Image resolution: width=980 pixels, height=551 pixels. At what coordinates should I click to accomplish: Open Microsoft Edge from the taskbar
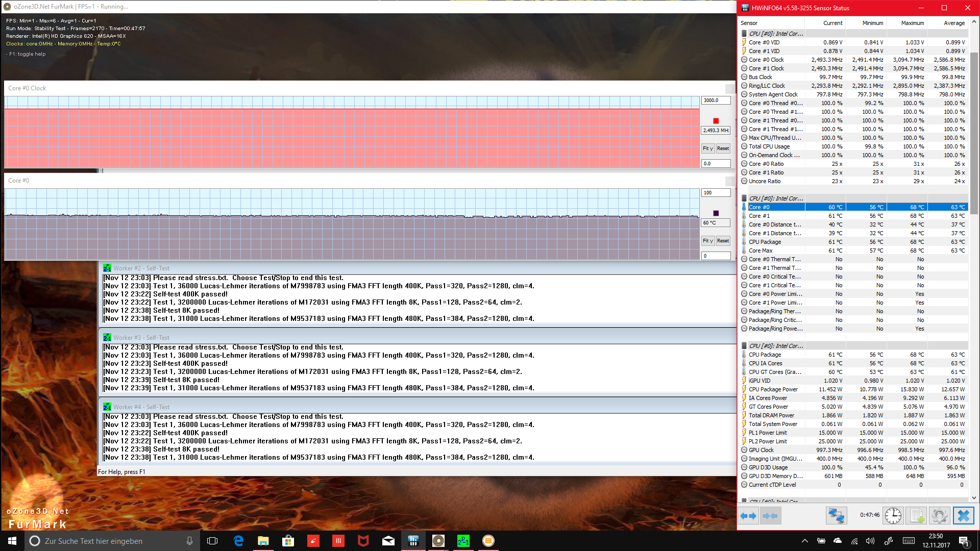click(x=238, y=541)
